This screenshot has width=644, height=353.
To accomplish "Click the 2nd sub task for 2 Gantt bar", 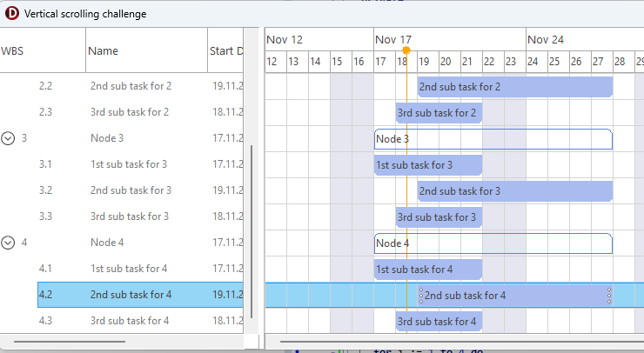I will click(514, 86).
